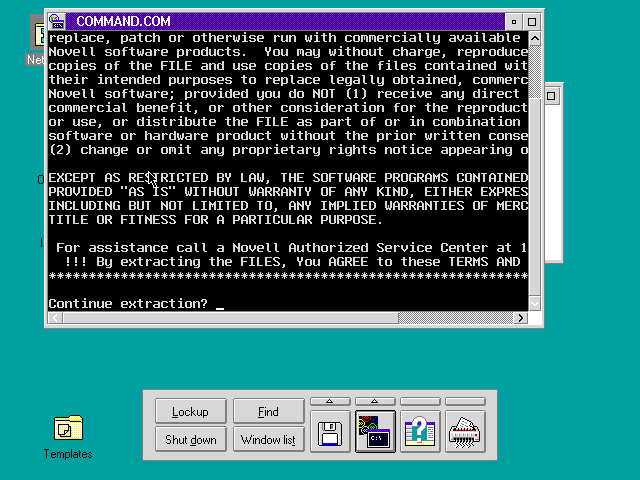Click the COMMAND.COM title bar

pyautogui.click(x=285, y=21)
